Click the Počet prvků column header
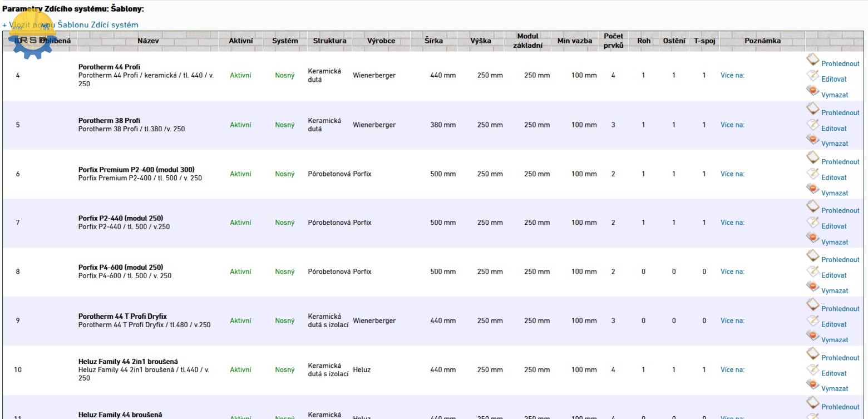868x419 pixels. point(613,41)
